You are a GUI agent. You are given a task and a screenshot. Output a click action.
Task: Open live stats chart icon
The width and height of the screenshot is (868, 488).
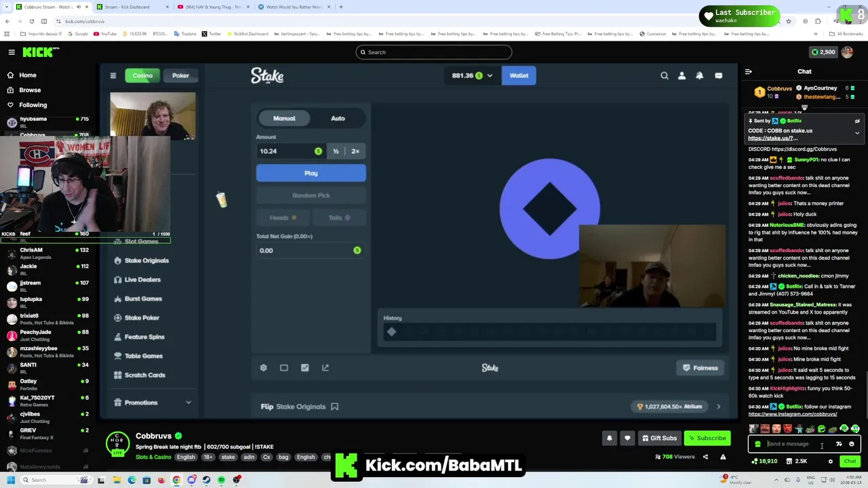[304, 367]
